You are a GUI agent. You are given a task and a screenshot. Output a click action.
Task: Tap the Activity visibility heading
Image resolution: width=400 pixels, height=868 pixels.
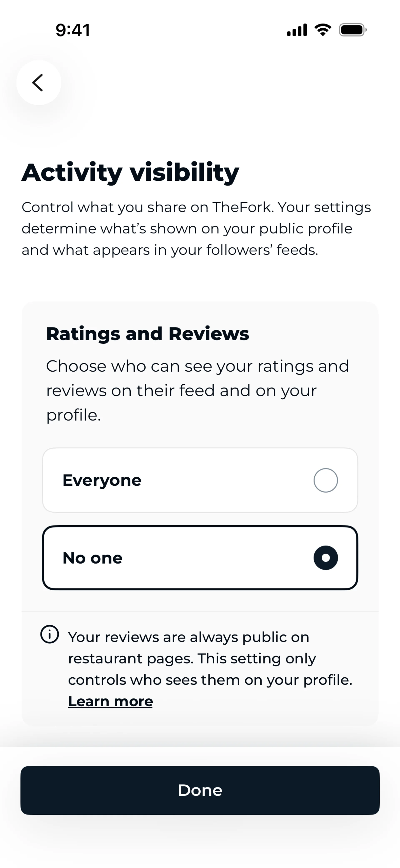130,172
